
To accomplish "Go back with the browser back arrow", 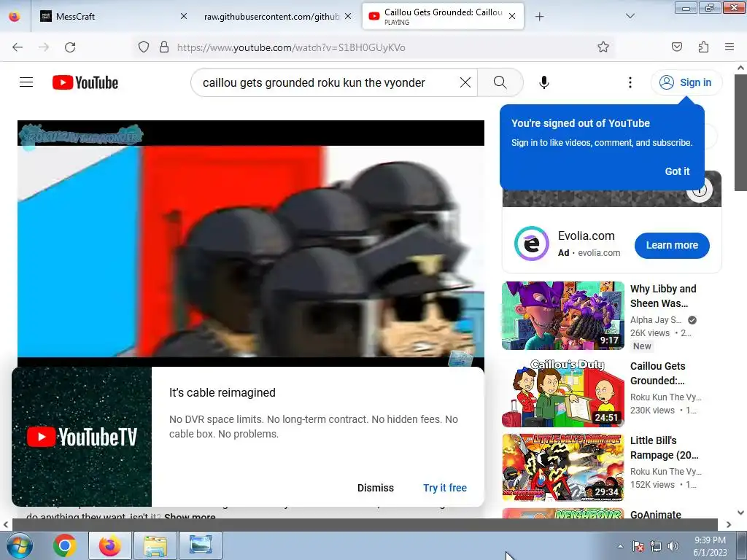I will [x=18, y=47].
